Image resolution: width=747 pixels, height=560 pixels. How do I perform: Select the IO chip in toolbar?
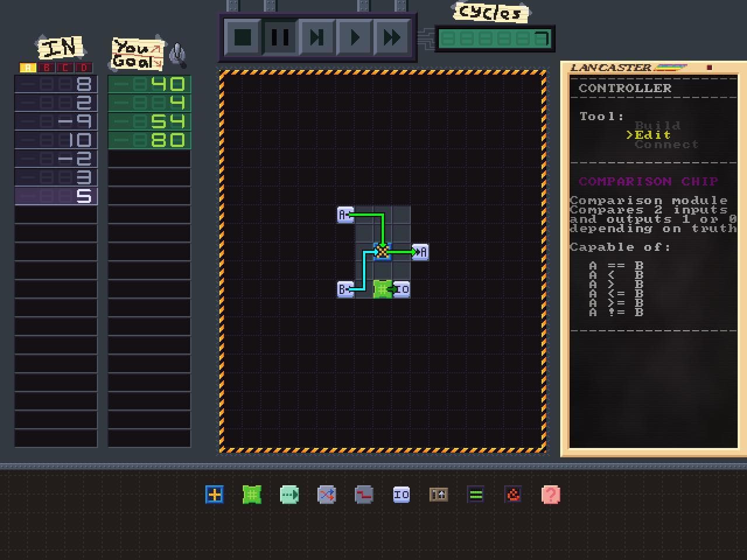point(402,495)
